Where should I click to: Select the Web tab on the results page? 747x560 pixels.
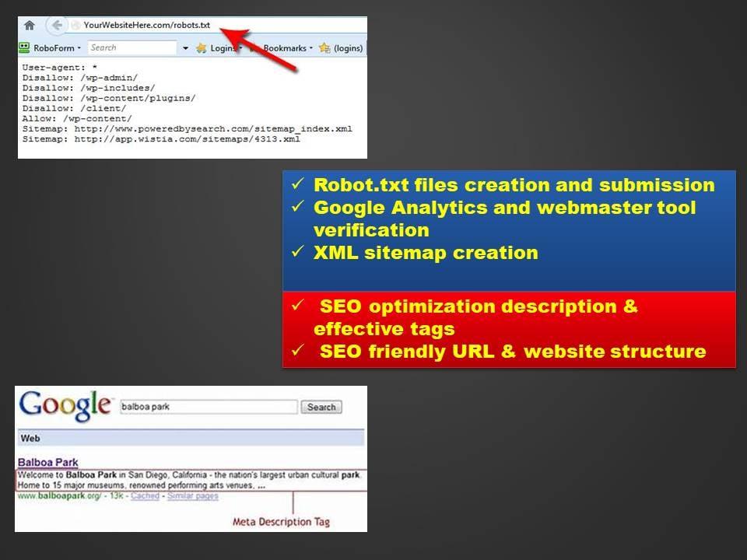30,437
